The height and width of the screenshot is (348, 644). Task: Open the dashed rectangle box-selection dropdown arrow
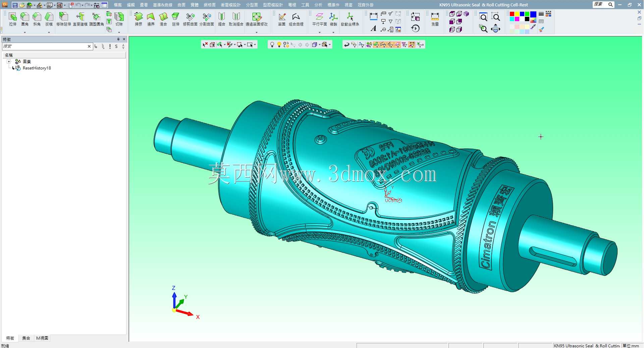(255, 45)
